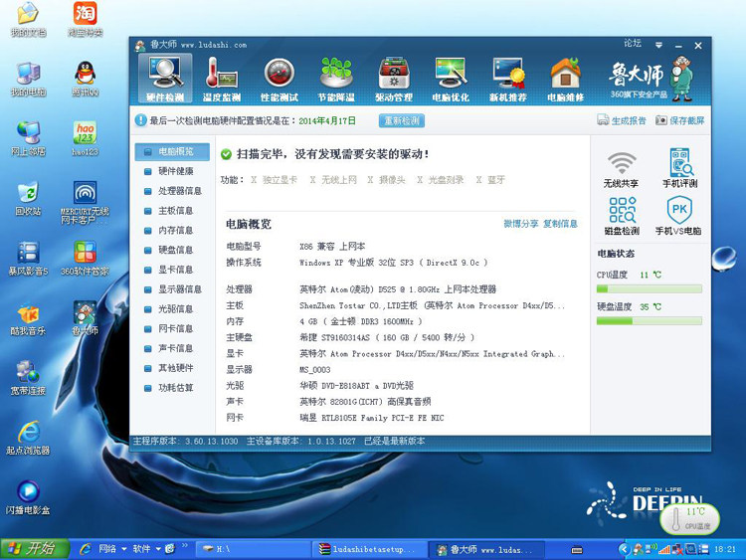Launch the 磁盘检测 disk check icon
Viewport: 746px width, 560px height.
click(623, 216)
